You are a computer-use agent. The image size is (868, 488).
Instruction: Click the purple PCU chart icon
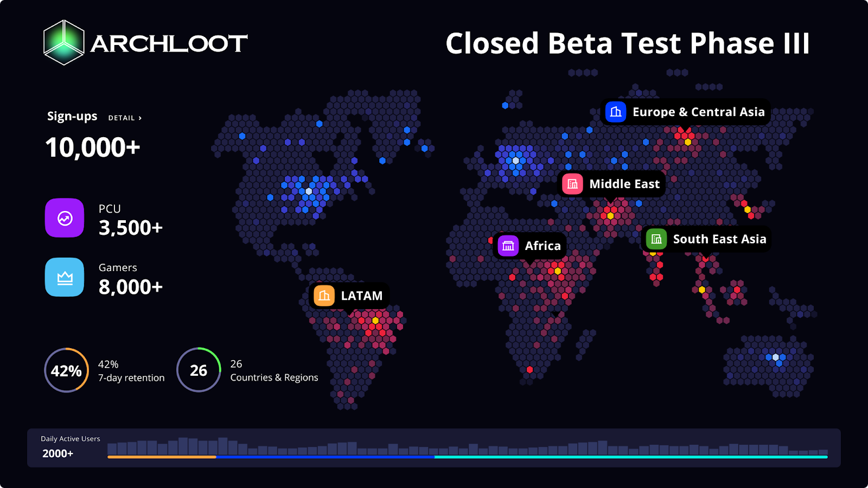pyautogui.click(x=65, y=218)
